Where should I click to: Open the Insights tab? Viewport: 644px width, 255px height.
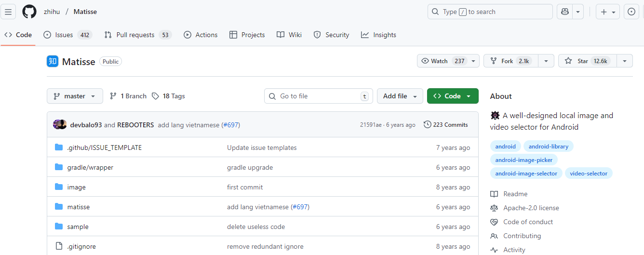coord(378,35)
